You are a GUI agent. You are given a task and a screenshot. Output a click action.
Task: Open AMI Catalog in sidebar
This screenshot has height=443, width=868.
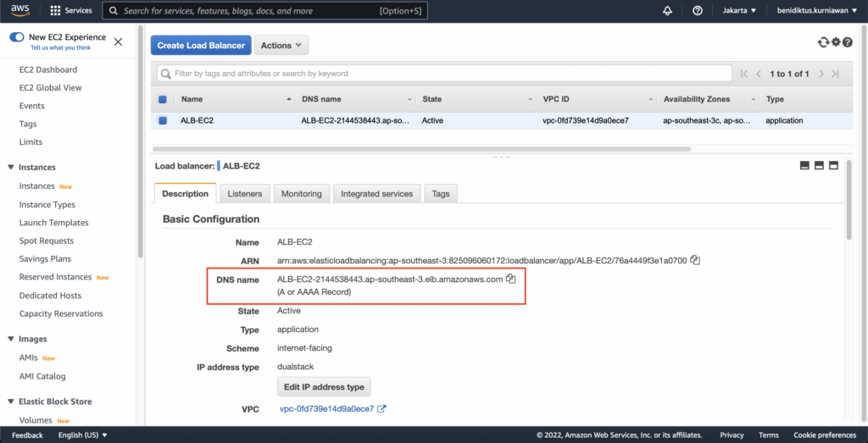click(42, 376)
